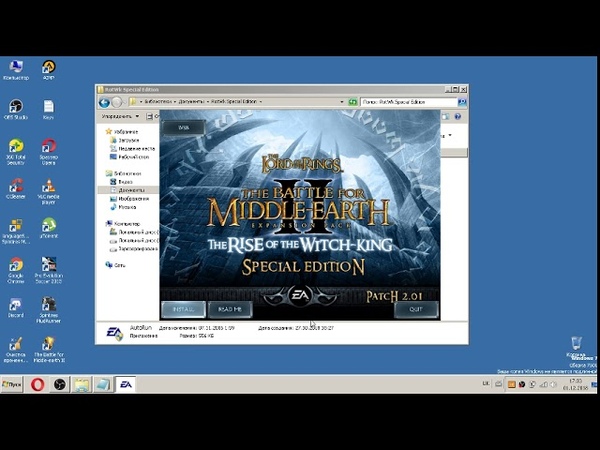The width and height of the screenshot is (600, 450).
Task: Open Музыка library in navigation pane
Action: (x=123, y=207)
